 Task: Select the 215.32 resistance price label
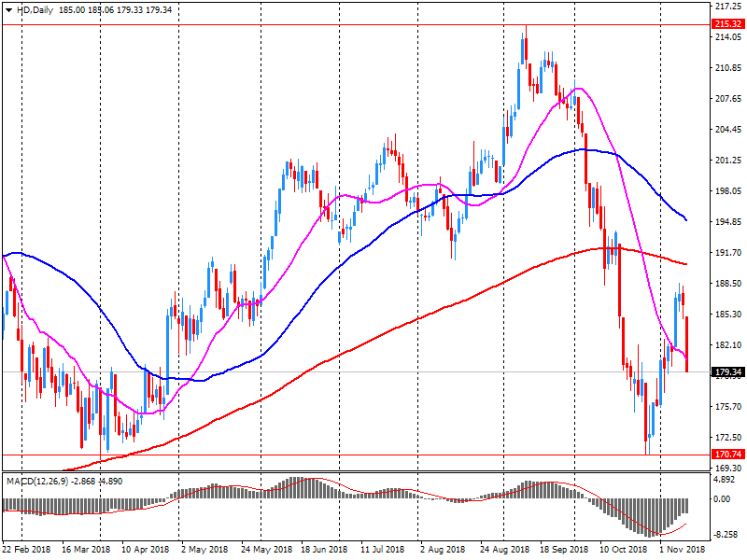coord(728,24)
